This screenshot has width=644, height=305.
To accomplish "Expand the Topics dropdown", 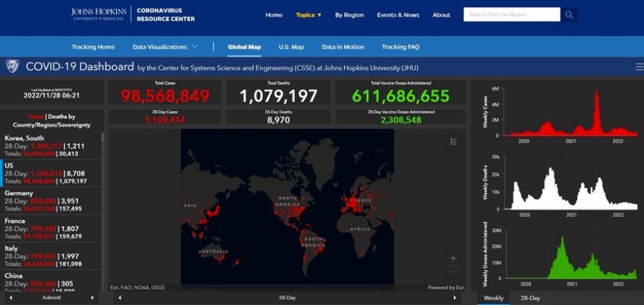I will 309,15.
